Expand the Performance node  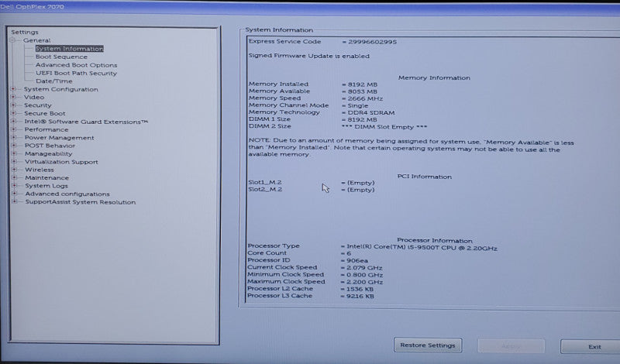pos(14,129)
